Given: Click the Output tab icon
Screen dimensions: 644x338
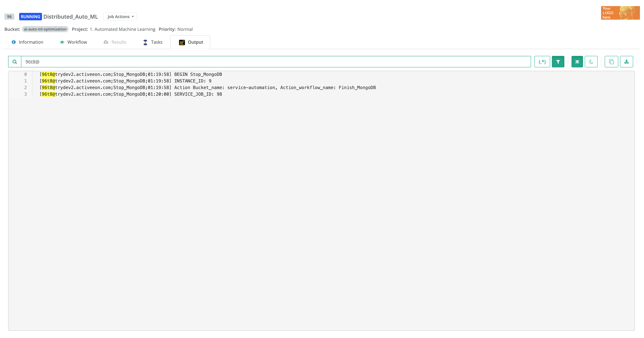Looking at the screenshot, I should pyautogui.click(x=181, y=42).
